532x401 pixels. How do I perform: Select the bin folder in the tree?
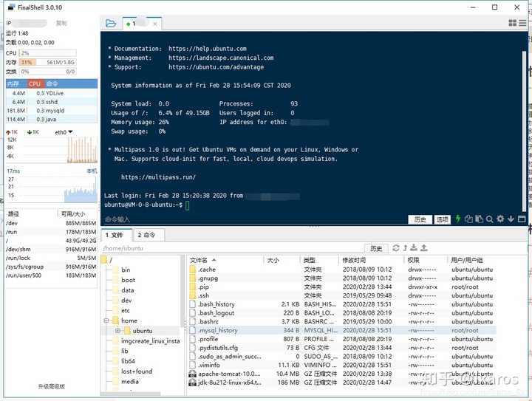coord(126,270)
